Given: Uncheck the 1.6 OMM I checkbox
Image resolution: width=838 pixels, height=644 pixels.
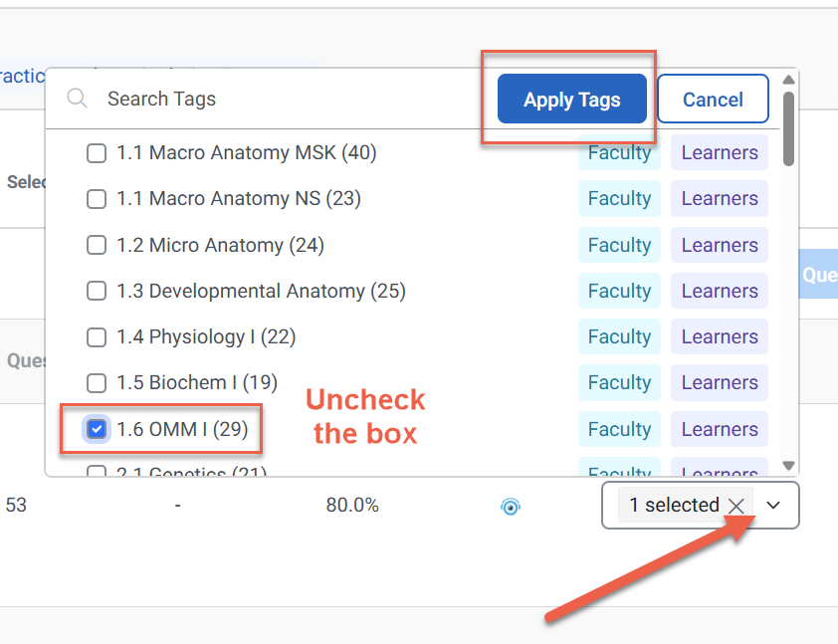Looking at the screenshot, I should (97, 430).
